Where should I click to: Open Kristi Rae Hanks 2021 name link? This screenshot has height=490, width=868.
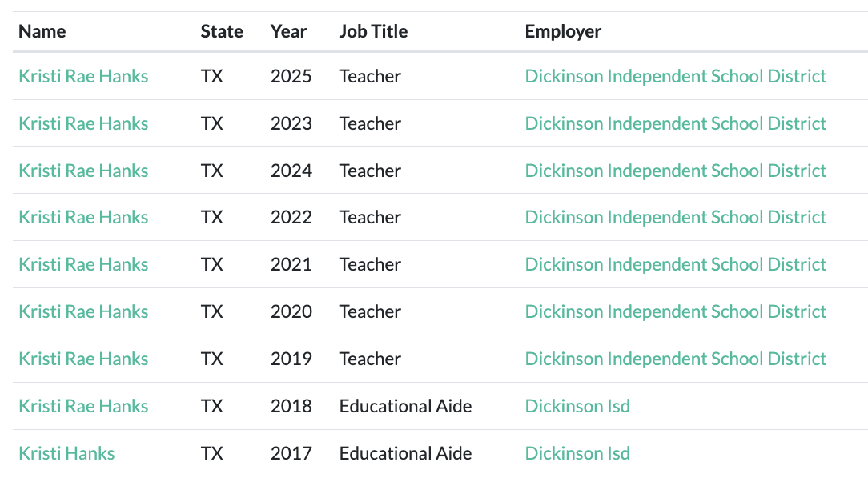tap(83, 264)
